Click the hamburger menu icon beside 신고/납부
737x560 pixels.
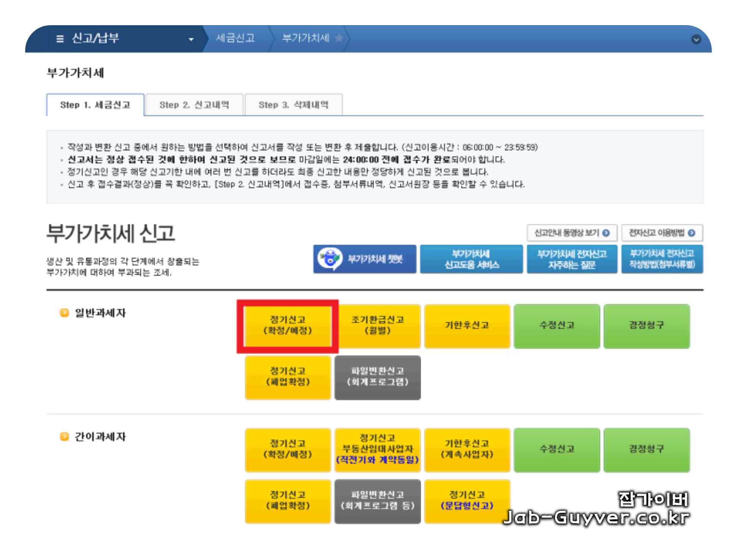click(x=60, y=39)
